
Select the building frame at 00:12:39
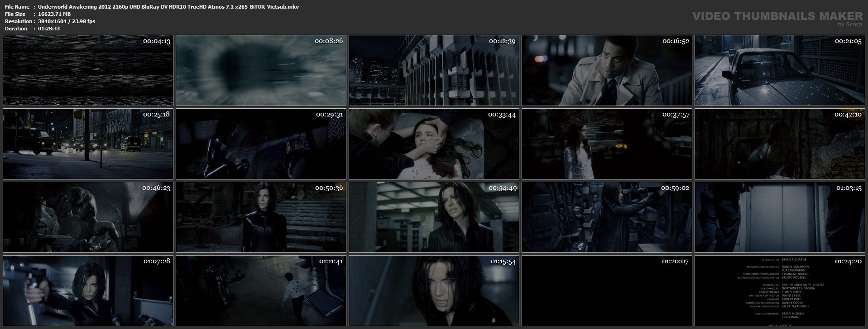(x=434, y=71)
